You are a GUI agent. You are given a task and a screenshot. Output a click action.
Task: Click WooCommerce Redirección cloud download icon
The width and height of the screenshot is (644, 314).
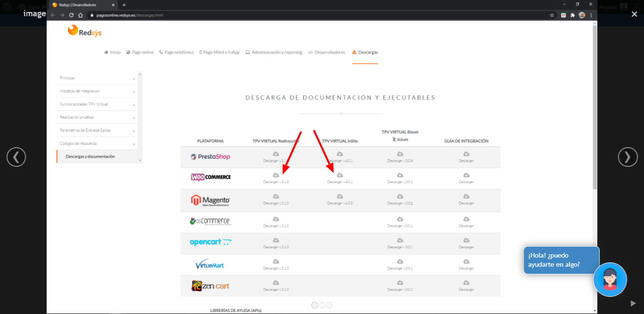(x=276, y=175)
